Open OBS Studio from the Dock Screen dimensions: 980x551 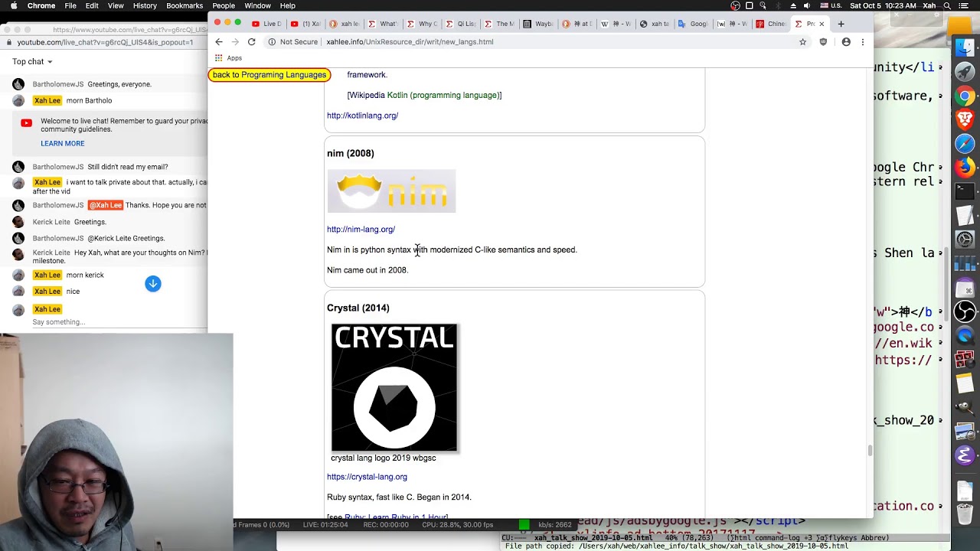pos(965,311)
